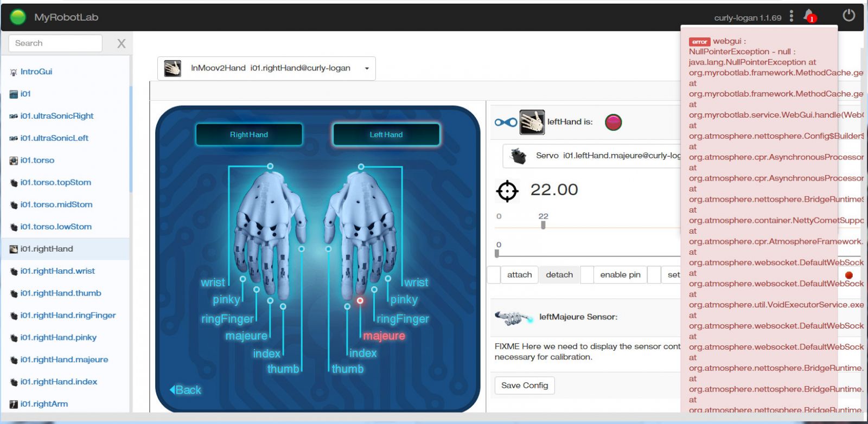The width and height of the screenshot is (868, 424).
Task: Open i01.rightHand.index servo
Action: click(59, 382)
